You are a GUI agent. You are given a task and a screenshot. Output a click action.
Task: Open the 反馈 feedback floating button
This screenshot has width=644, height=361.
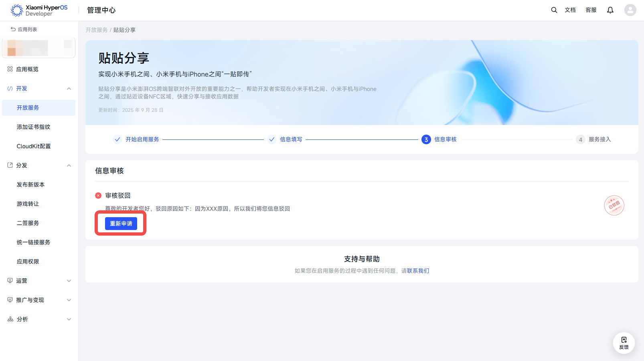click(624, 343)
